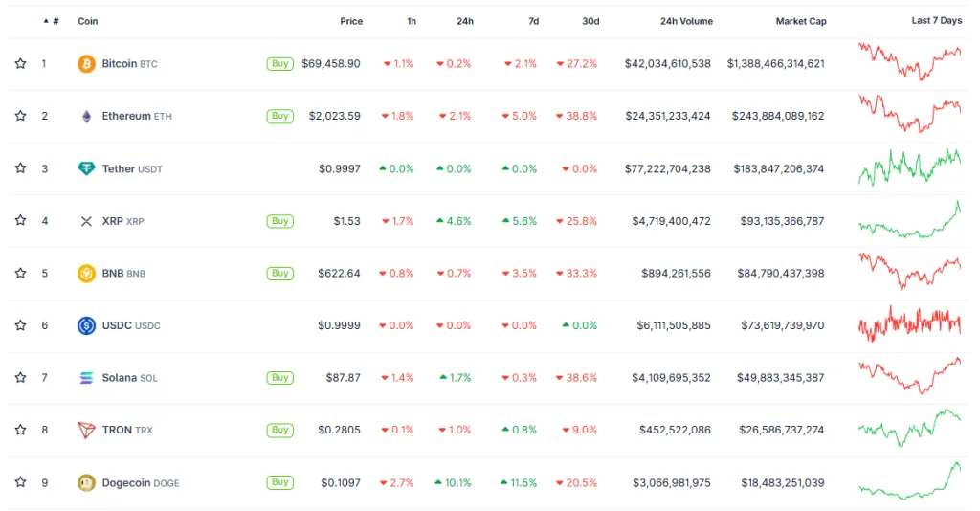
Task: Favorite Bitcoin with its star toggle
Action: [x=20, y=64]
